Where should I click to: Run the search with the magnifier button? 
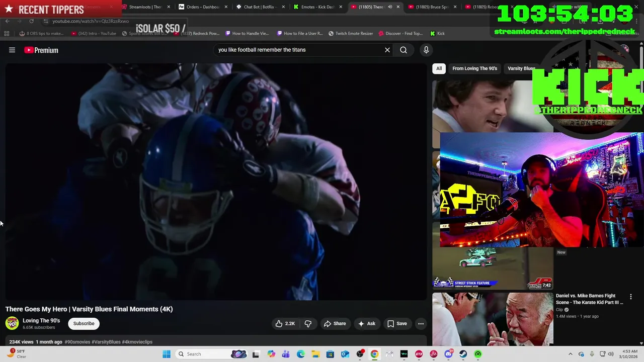coord(404,50)
